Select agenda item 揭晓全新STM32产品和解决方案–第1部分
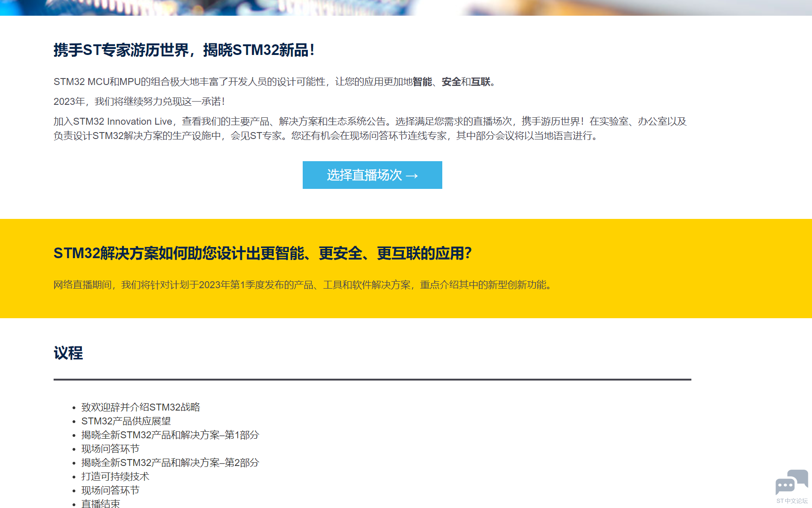The image size is (812, 508). pyautogui.click(x=170, y=435)
